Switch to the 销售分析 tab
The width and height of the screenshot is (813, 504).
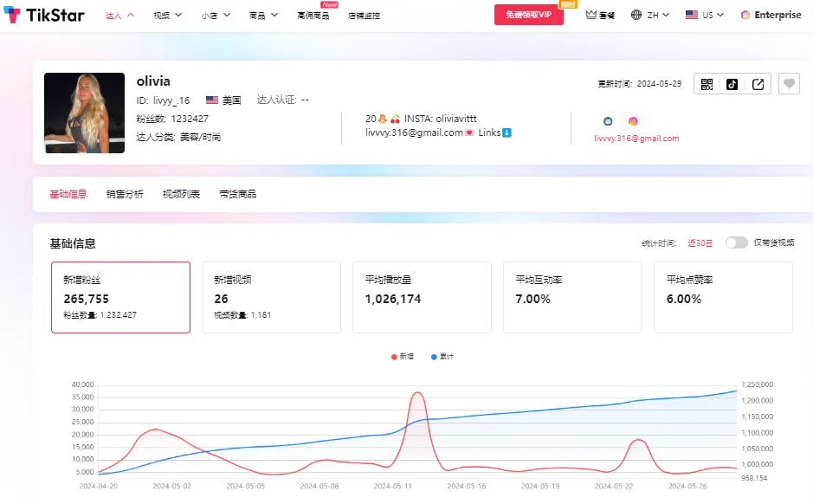[125, 194]
